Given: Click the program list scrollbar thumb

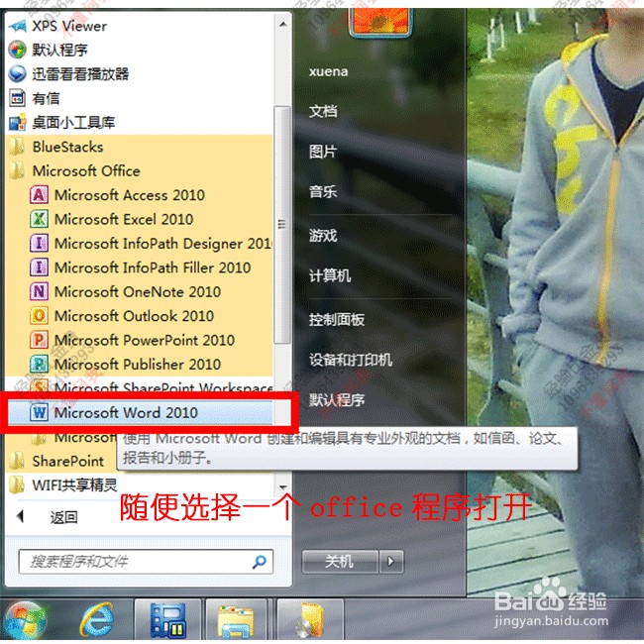Looking at the screenshot, I should pos(282,225).
